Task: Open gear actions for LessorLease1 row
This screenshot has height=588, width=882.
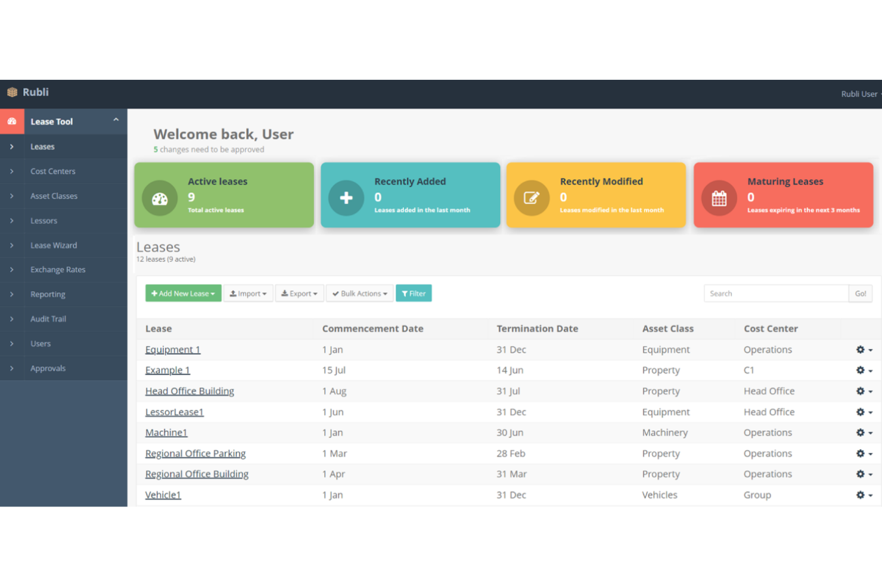Action: click(864, 412)
